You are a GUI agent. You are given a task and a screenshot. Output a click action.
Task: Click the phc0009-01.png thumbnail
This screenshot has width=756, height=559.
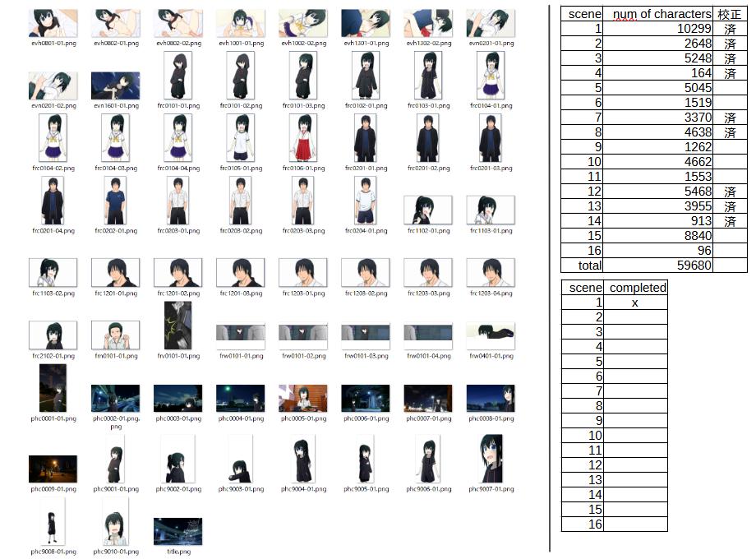53,469
